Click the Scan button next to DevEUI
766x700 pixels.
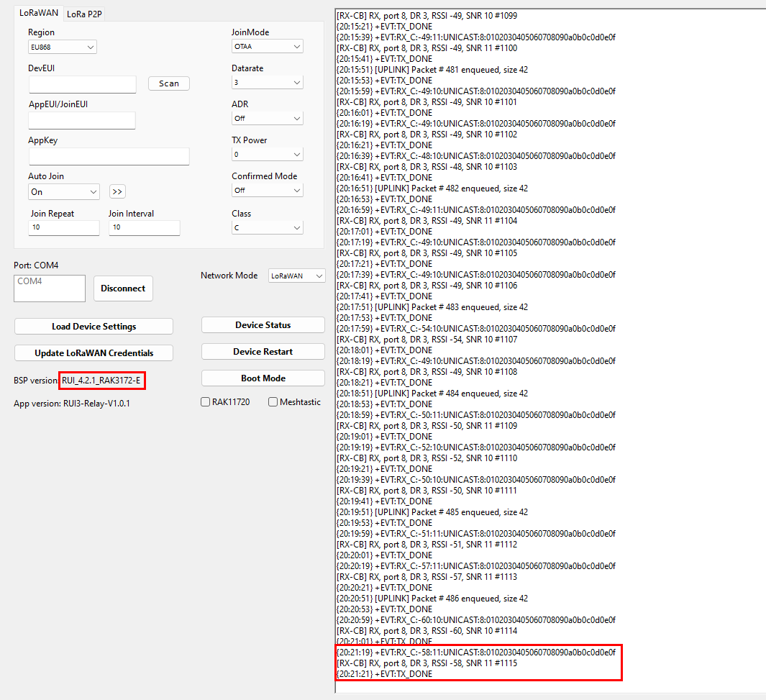click(x=169, y=83)
